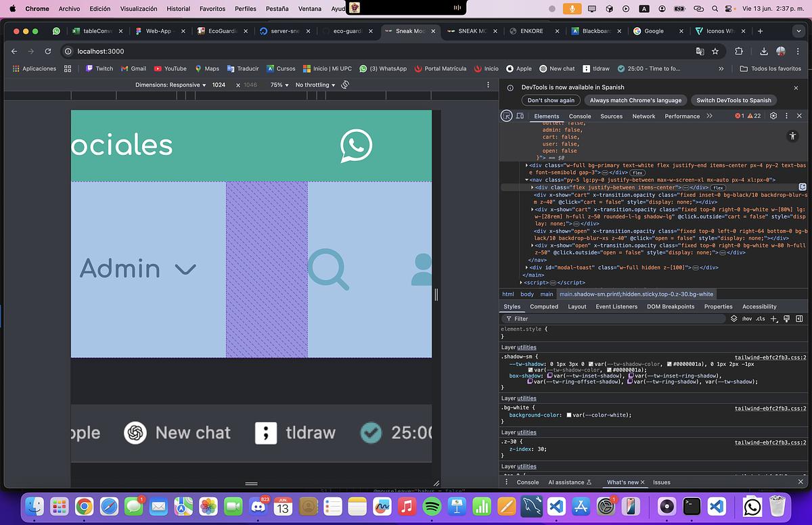
Task: Toggle the device toolbar icon in DevTools
Action: pos(520,116)
